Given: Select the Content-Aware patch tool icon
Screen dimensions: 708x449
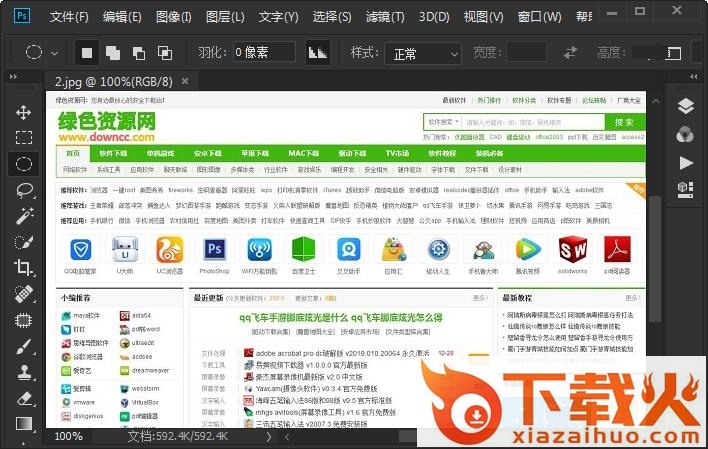Looking at the screenshot, I should coord(23,320).
